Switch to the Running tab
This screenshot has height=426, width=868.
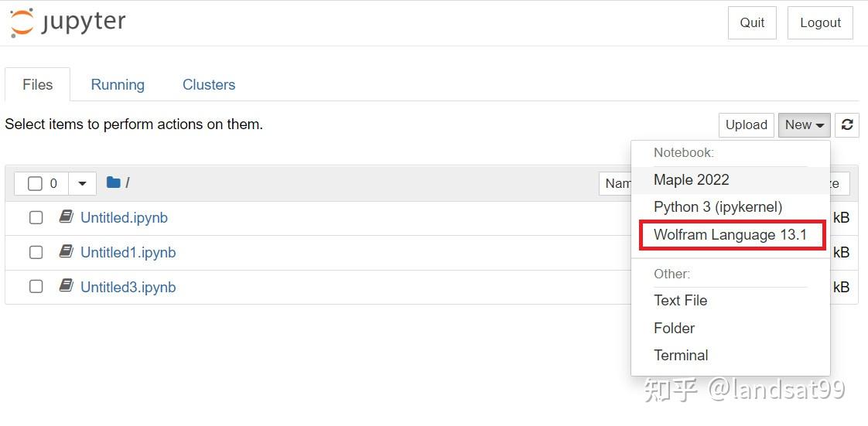coord(118,84)
